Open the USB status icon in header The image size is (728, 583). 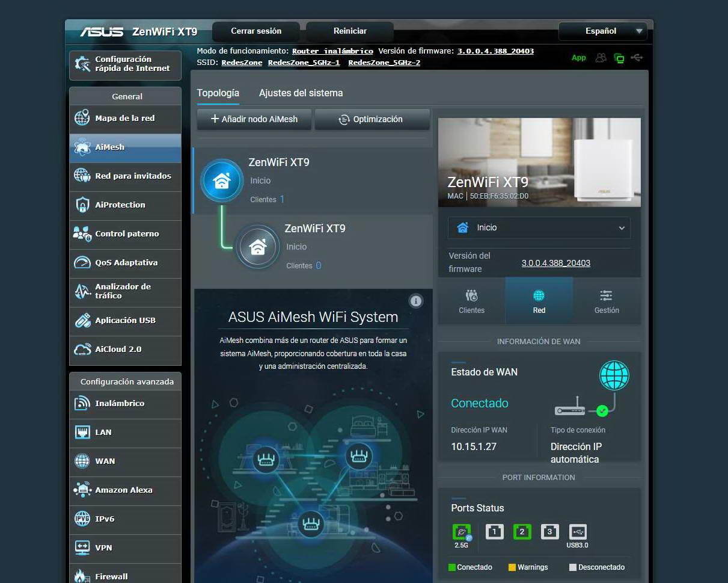pyautogui.click(x=637, y=58)
